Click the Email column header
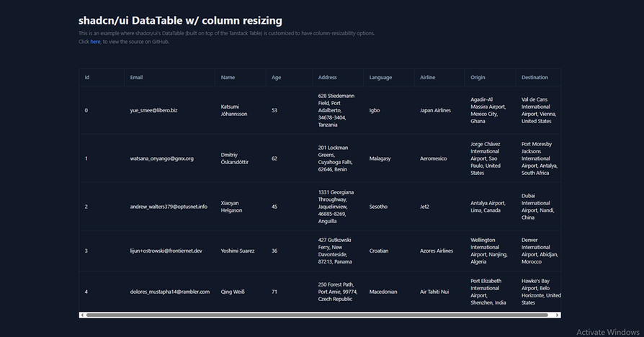 click(x=137, y=78)
